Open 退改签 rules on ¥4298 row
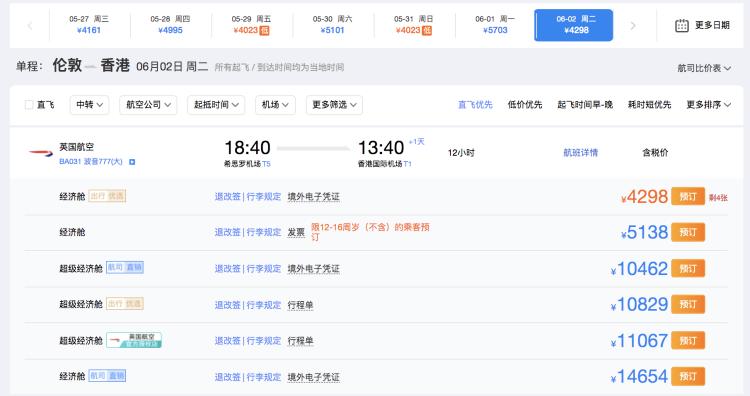The height and width of the screenshot is (396, 750). point(228,197)
